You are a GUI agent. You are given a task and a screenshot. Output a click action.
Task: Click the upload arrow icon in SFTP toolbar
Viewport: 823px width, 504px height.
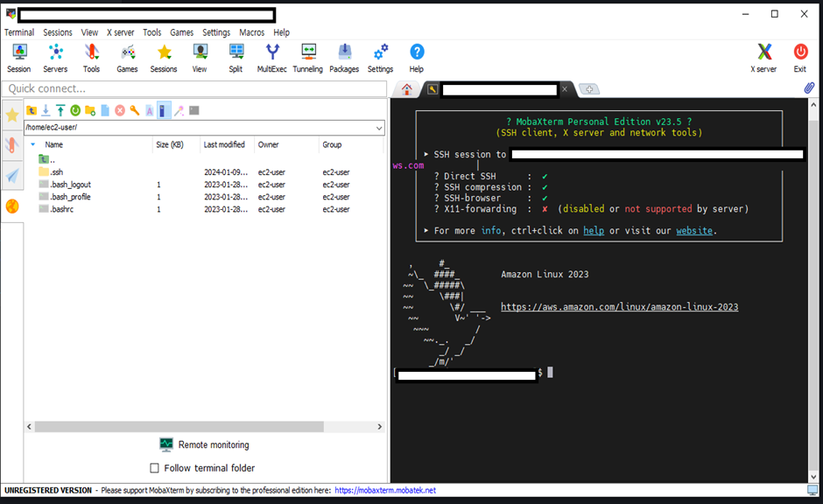(60, 110)
